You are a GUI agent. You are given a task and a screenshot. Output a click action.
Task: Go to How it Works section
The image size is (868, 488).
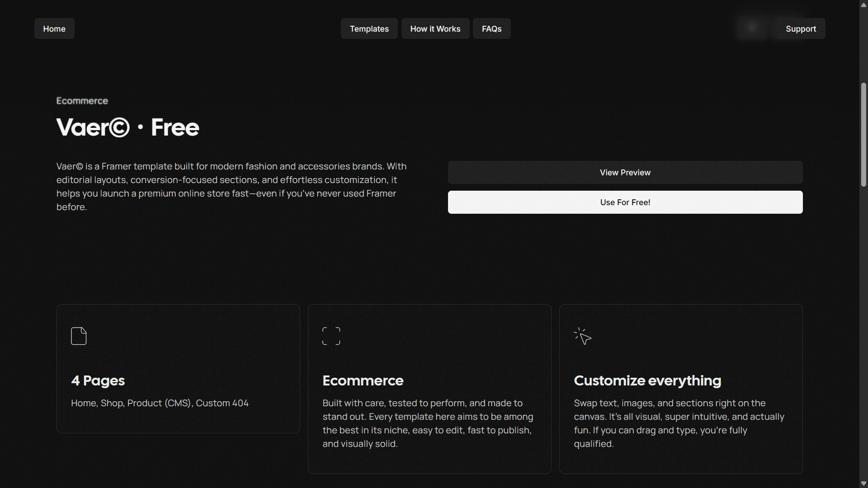pos(435,28)
